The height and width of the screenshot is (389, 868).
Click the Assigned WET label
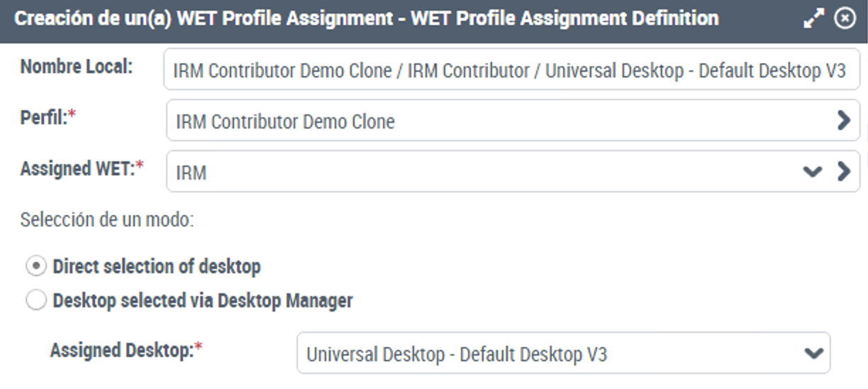click(x=82, y=168)
